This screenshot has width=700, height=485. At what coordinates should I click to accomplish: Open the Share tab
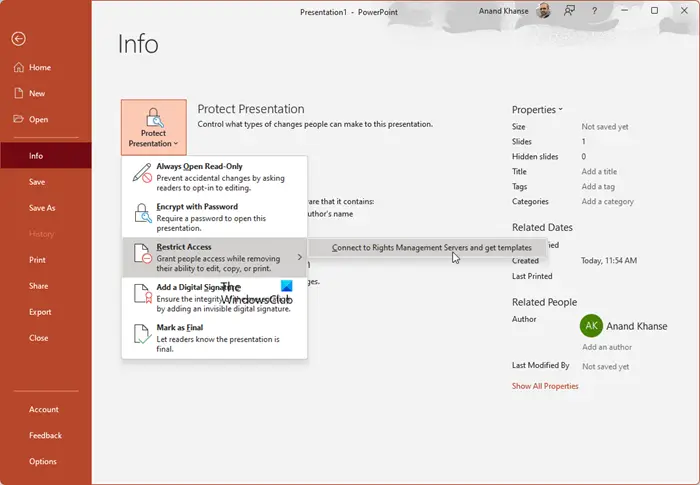point(46,286)
